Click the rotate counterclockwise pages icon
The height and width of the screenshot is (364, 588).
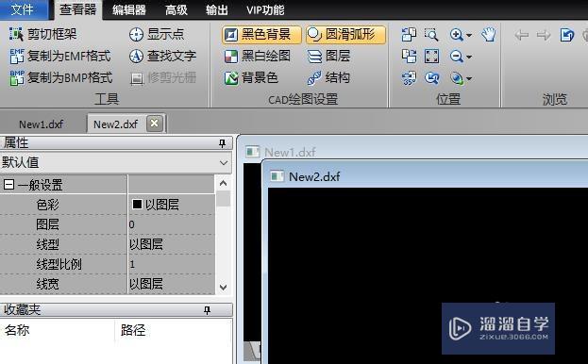409,35
